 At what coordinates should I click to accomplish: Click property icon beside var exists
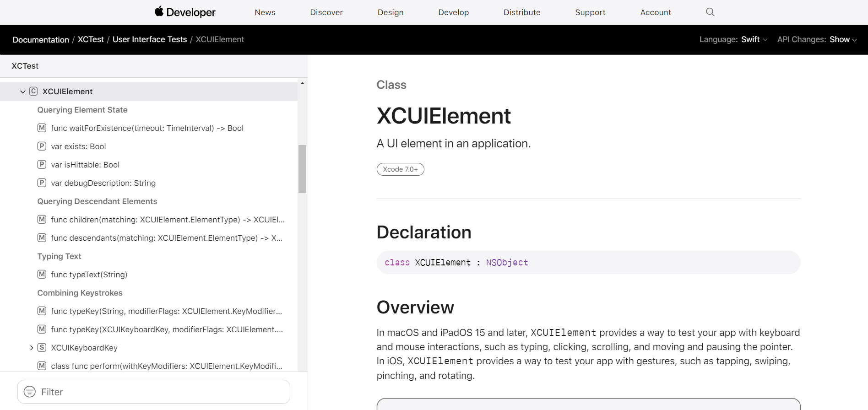[x=42, y=146]
